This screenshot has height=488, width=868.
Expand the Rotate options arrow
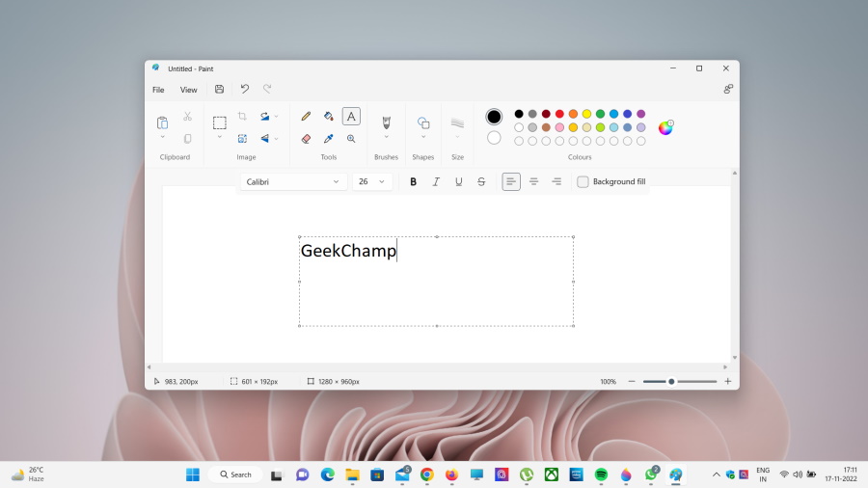(276, 116)
